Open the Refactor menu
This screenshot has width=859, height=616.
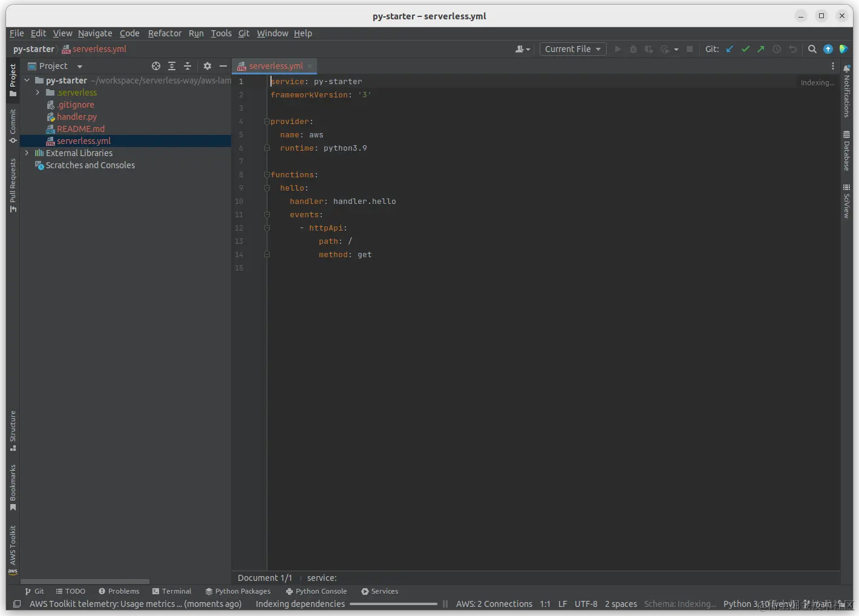165,33
